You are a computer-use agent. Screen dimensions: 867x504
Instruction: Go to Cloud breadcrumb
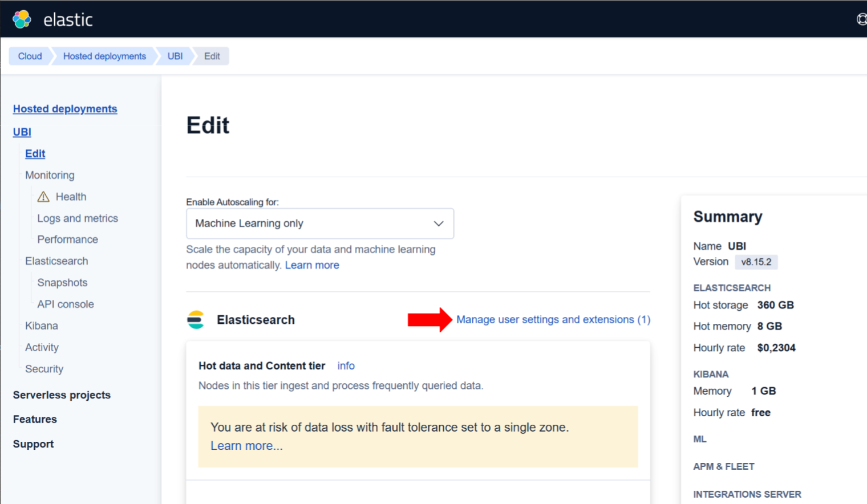30,56
